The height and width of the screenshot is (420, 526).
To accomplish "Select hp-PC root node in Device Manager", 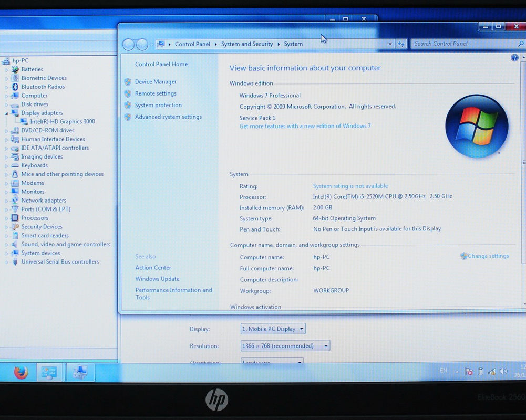I will pyautogui.click(x=20, y=61).
